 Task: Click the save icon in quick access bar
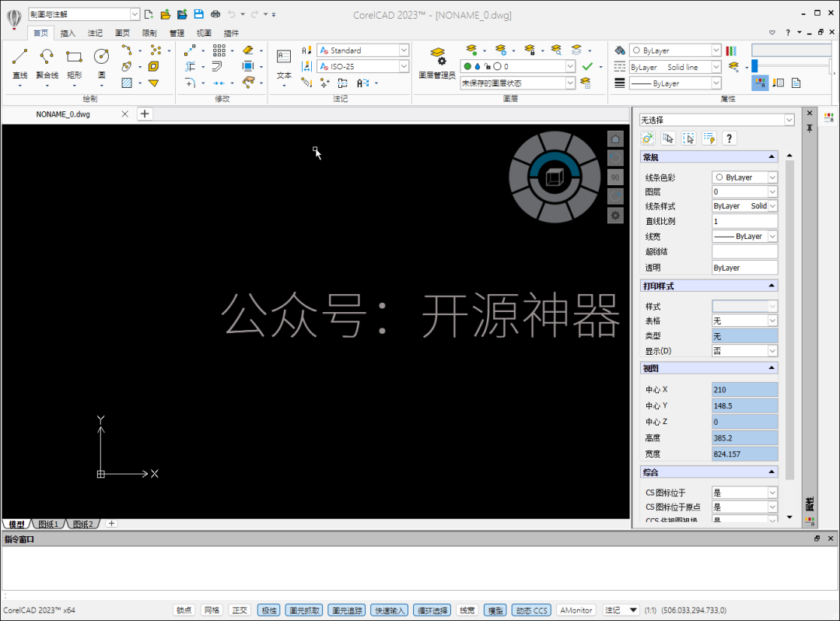click(x=199, y=14)
